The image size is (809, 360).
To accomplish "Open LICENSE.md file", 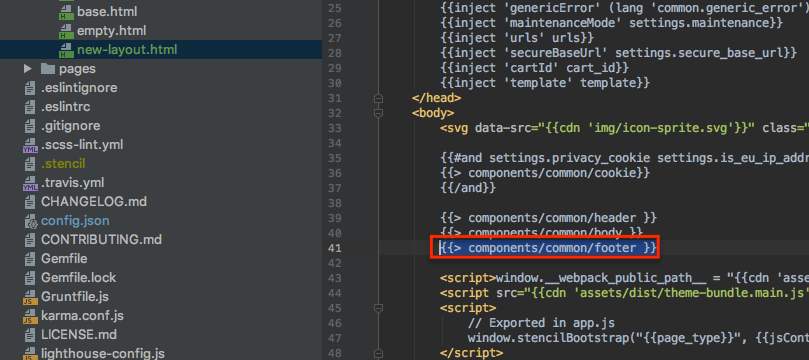I will 79,335.
